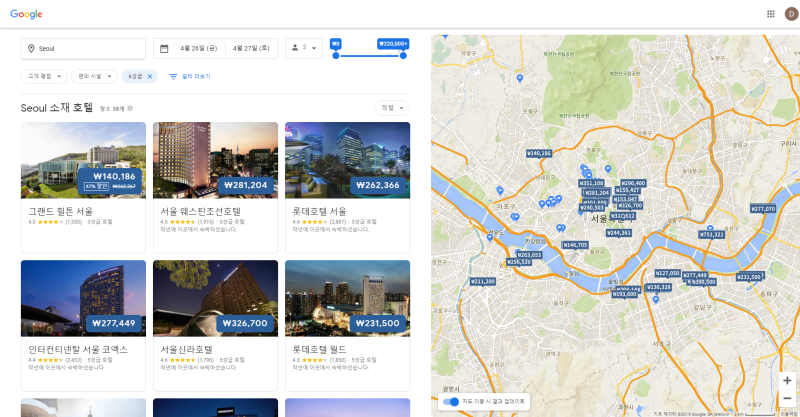Open the 서울신라호텔 hotel title
This screenshot has height=417, width=800.
pyautogui.click(x=186, y=350)
